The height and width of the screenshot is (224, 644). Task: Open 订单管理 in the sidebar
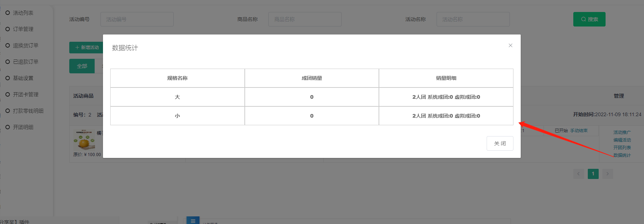coord(23,29)
